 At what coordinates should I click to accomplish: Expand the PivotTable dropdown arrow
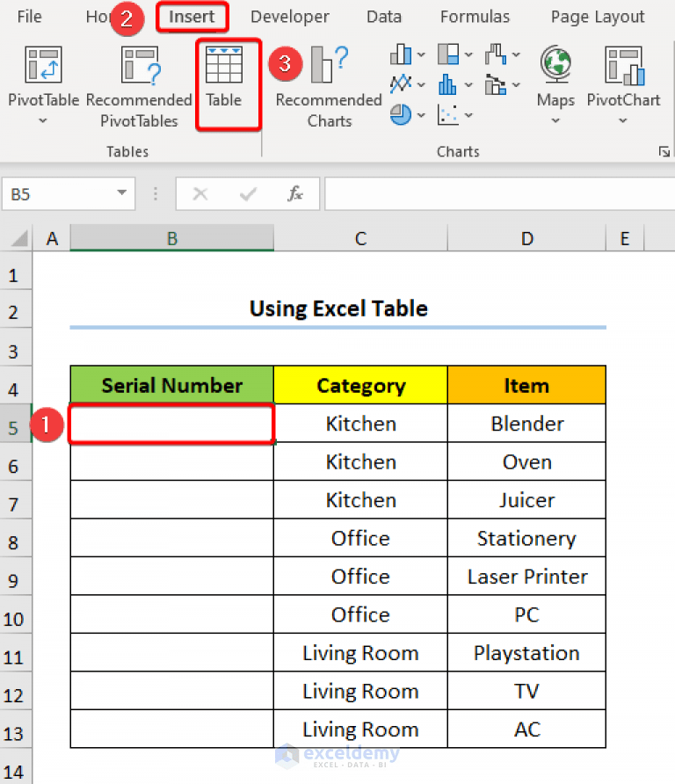pos(43,120)
